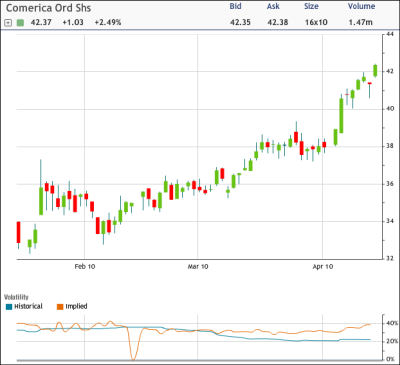This screenshot has height=365, width=400.
Task: Click the latest green candlestick near 42
Action: pos(375,71)
